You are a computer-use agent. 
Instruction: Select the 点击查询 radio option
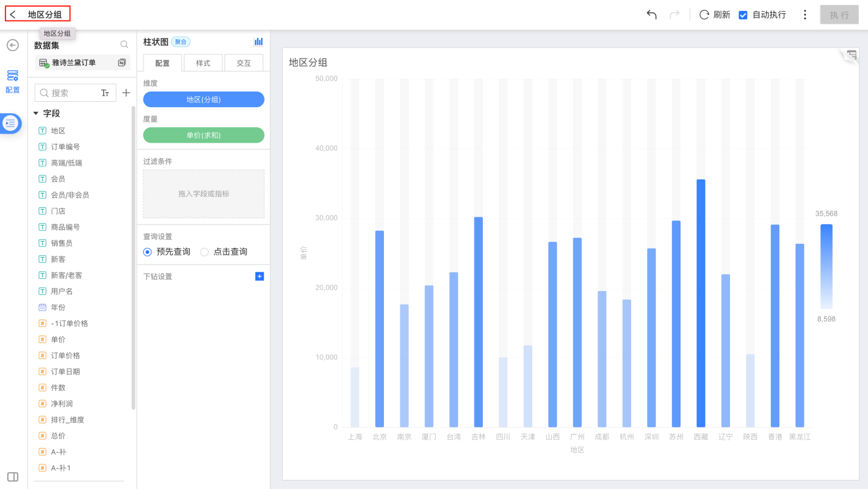click(204, 252)
